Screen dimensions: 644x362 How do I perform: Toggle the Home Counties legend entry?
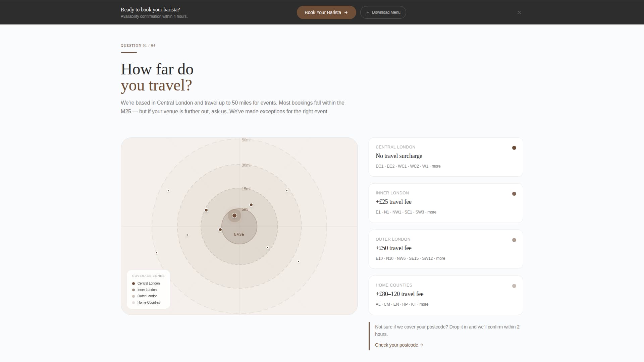pyautogui.click(x=147, y=302)
